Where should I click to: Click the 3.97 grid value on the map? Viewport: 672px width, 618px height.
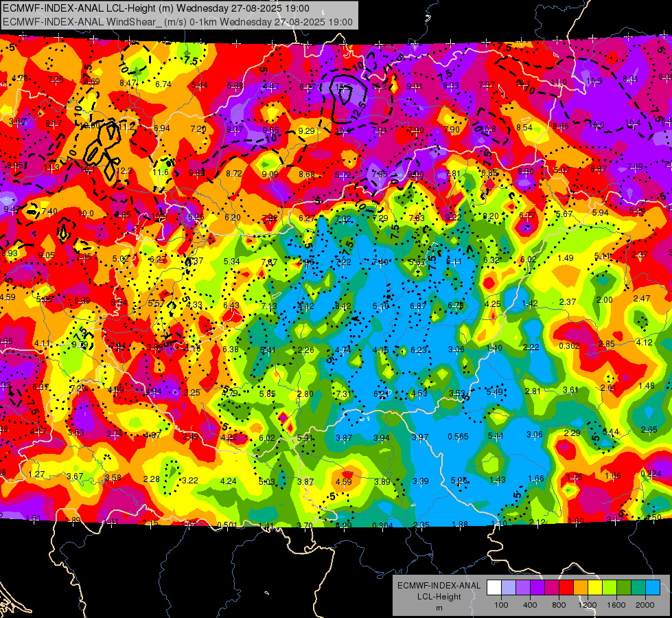tap(420, 437)
